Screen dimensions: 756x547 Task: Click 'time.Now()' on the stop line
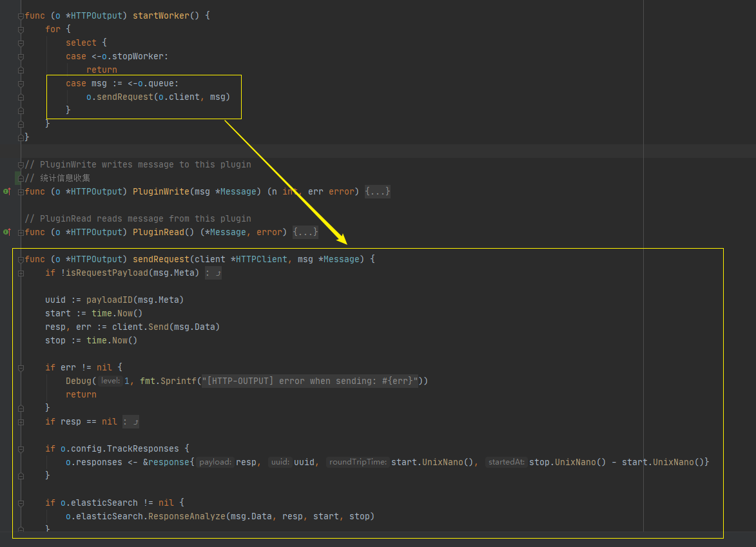point(112,340)
